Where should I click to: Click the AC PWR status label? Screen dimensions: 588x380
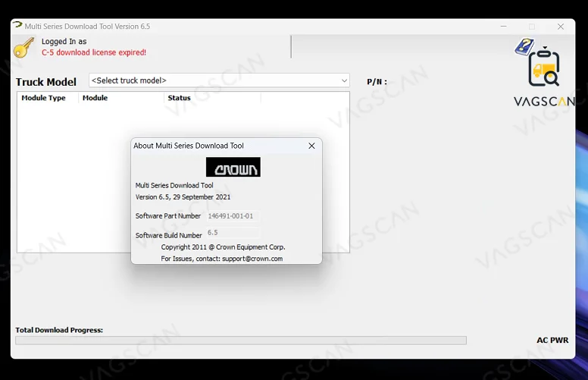[552, 341]
